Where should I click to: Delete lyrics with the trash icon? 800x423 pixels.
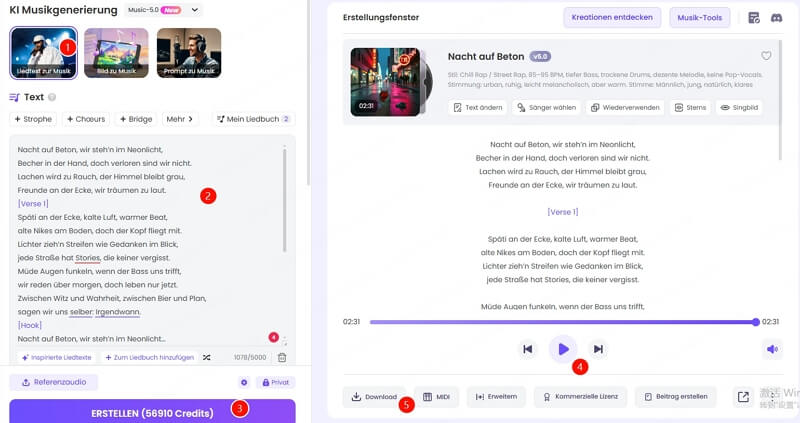[282, 357]
